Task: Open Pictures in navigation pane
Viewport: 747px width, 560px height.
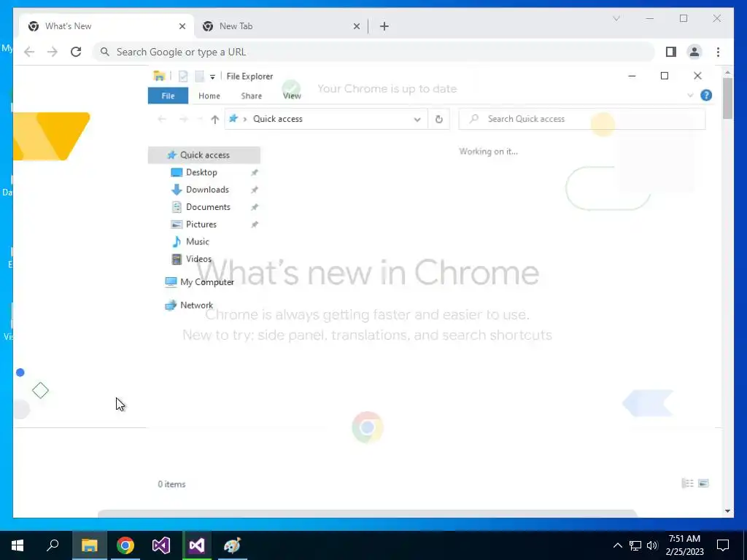Action: pos(201,225)
